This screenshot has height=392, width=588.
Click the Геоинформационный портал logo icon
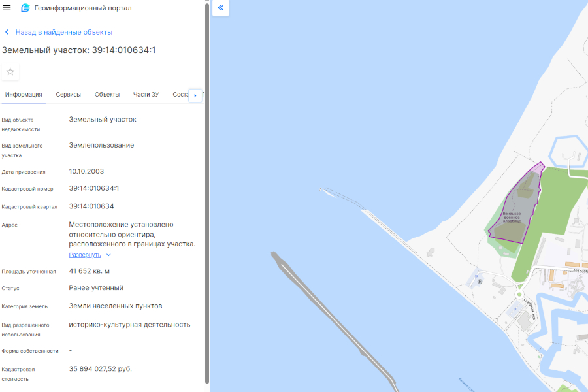tap(25, 8)
